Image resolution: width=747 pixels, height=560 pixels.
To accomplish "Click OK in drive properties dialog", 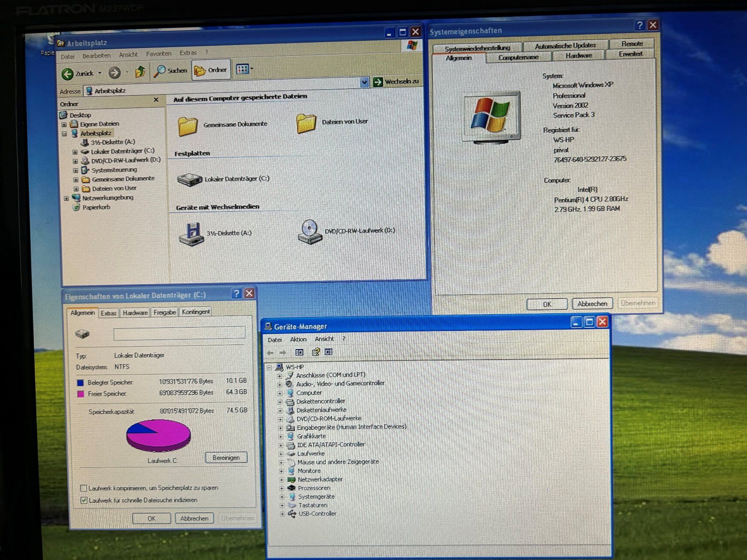I will click(151, 519).
